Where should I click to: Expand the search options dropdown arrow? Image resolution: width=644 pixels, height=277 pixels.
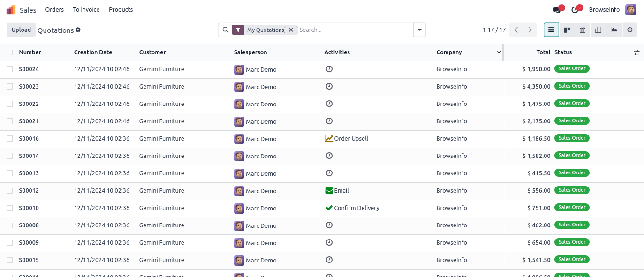pyautogui.click(x=419, y=30)
